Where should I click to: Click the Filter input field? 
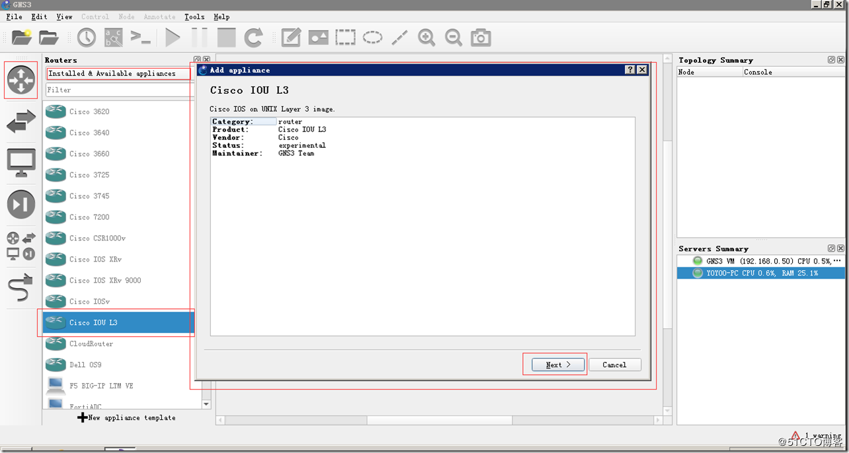click(x=119, y=90)
